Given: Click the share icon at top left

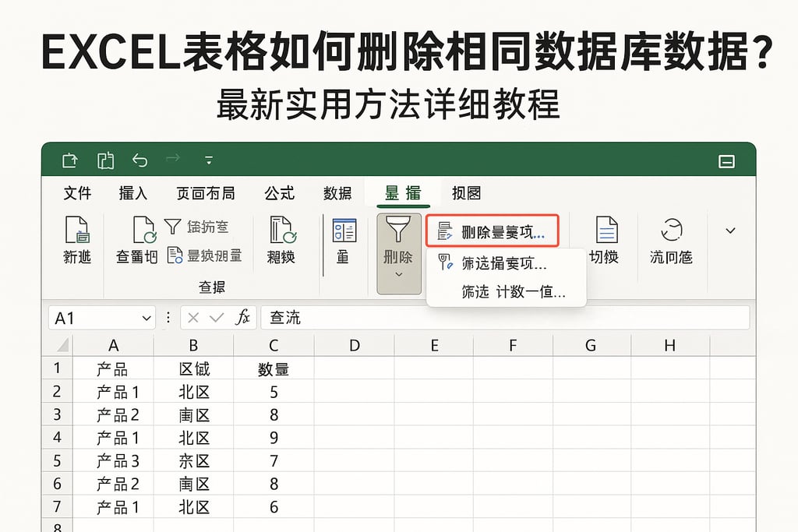Looking at the screenshot, I should [x=69, y=160].
